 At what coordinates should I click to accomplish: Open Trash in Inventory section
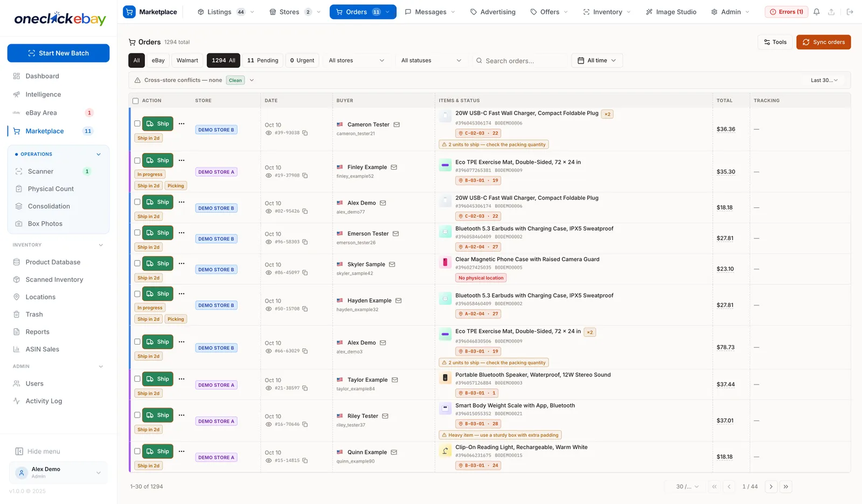pos(34,314)
